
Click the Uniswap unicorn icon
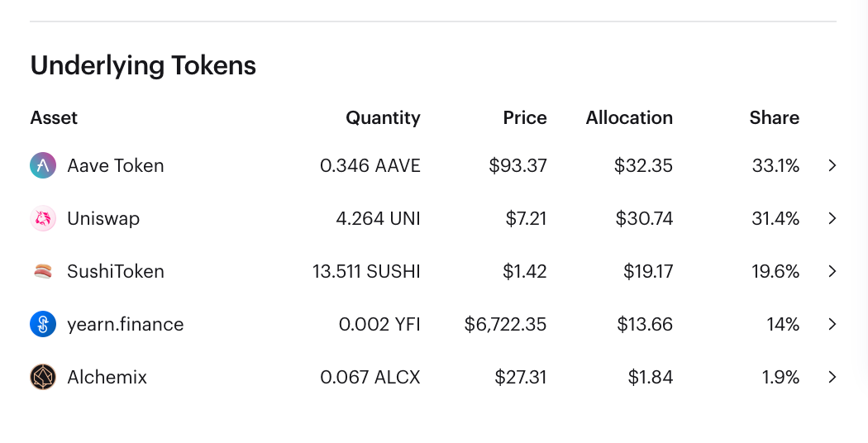pos(43,219)
